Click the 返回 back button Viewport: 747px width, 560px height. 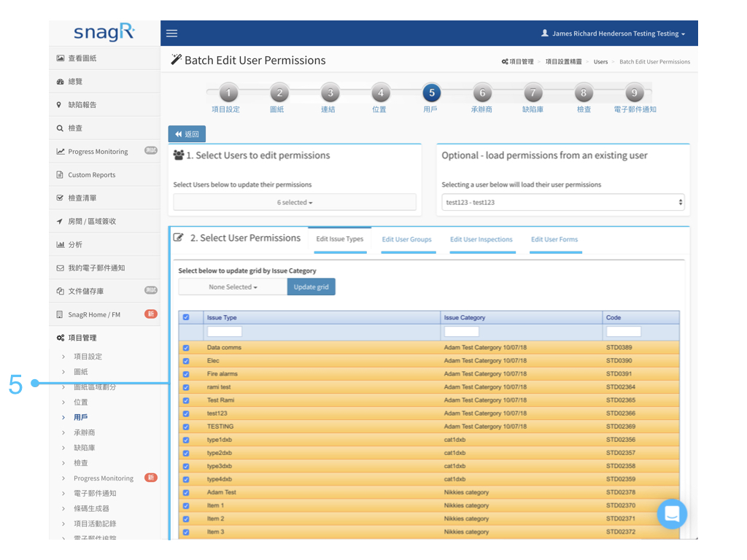187,134
